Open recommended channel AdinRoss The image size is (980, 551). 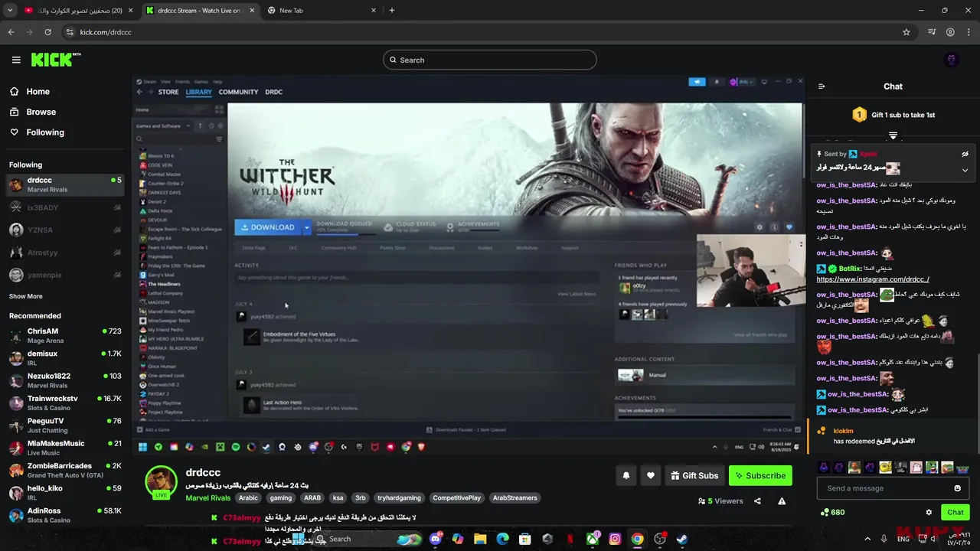click(x=64, y=515)
